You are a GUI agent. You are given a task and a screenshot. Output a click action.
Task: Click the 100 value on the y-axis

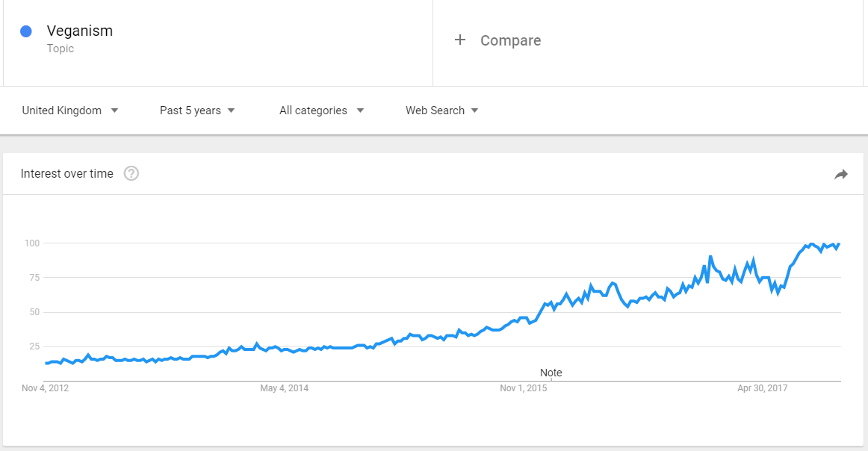click(x=31, y=243)
